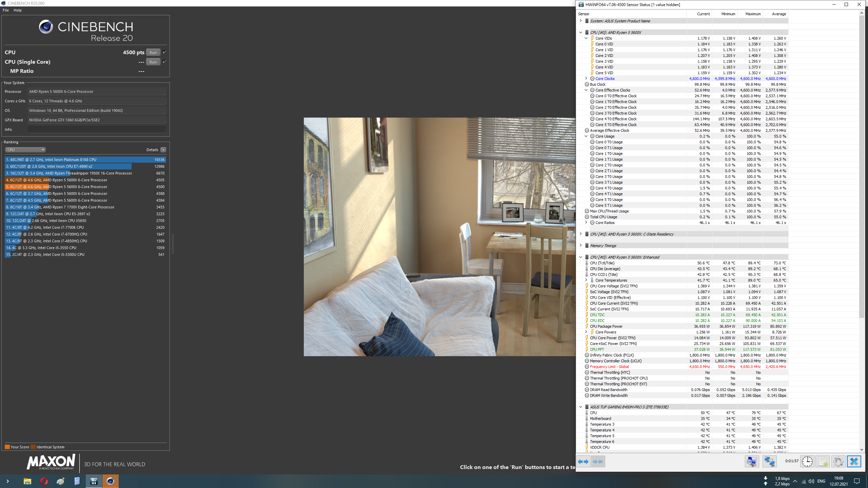Image resolution: width=868 pixels, height=488 pixels.
Task: Open HWiNFO sensor settings gear icon
Action: (x=838, y=462)
